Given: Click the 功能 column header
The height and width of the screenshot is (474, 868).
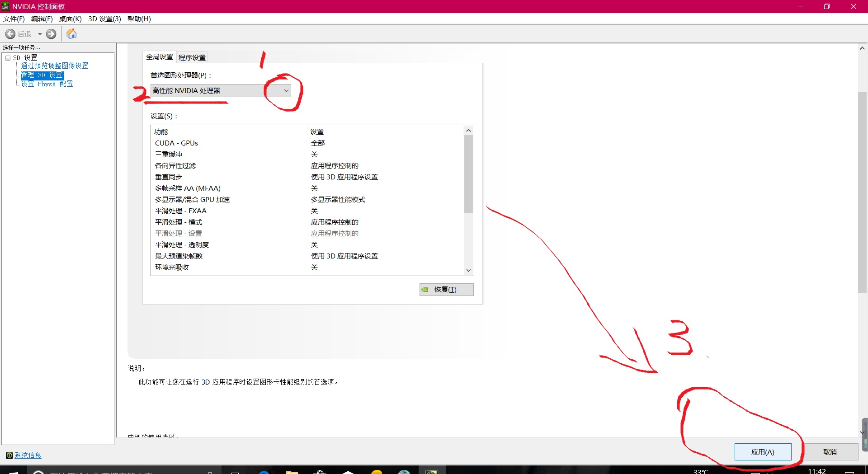Looking at the screenshot, I should coord(229,131).
